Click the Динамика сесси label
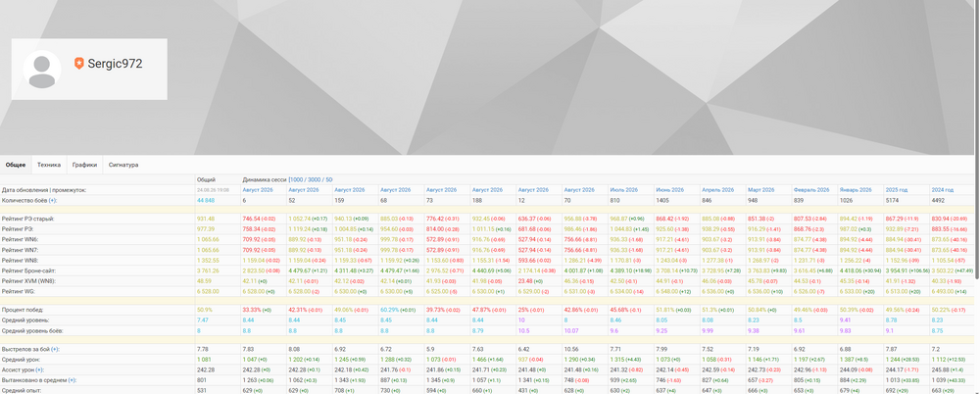 265,179
